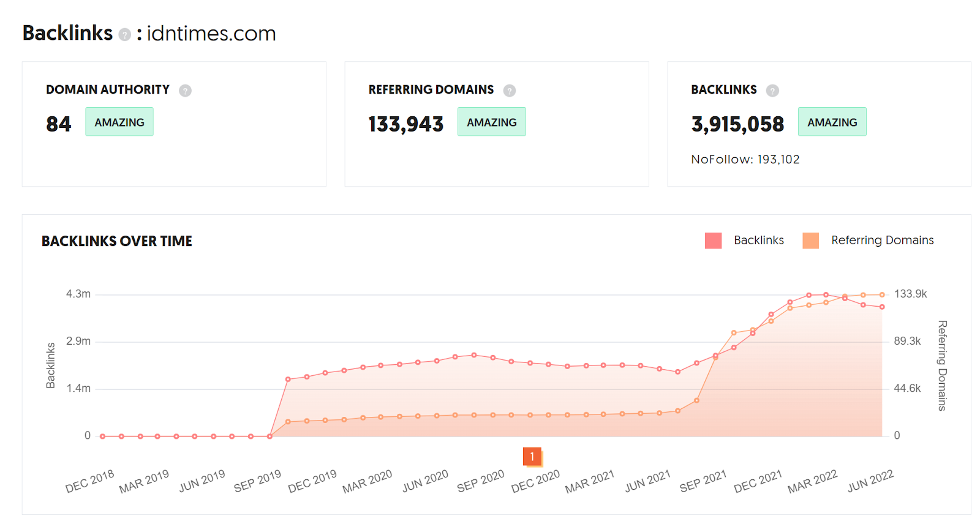
Task: Click JUN 2020 x-axis label
Action: 425,481
